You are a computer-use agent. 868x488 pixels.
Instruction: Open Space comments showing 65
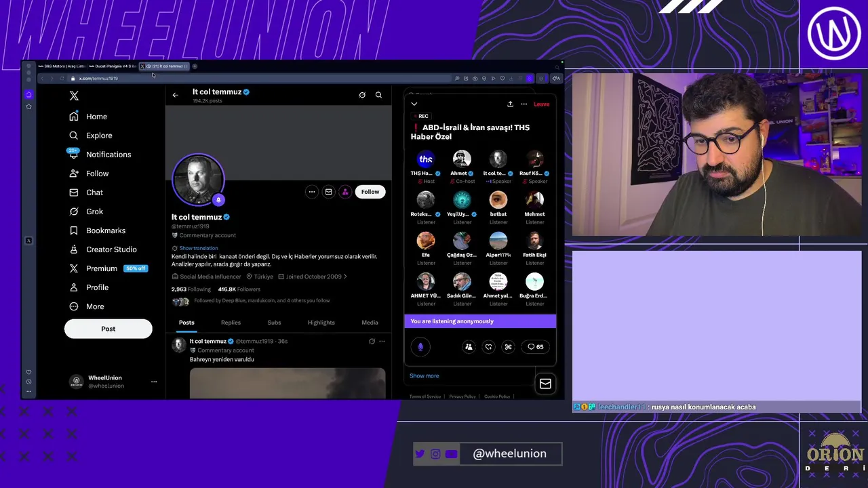(x=536, y=347)
